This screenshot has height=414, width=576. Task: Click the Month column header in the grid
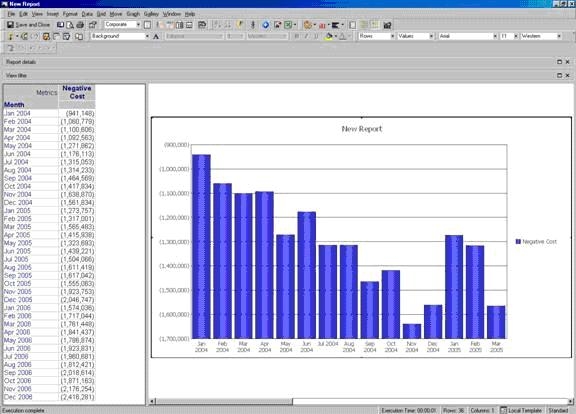tap(14, 105)
